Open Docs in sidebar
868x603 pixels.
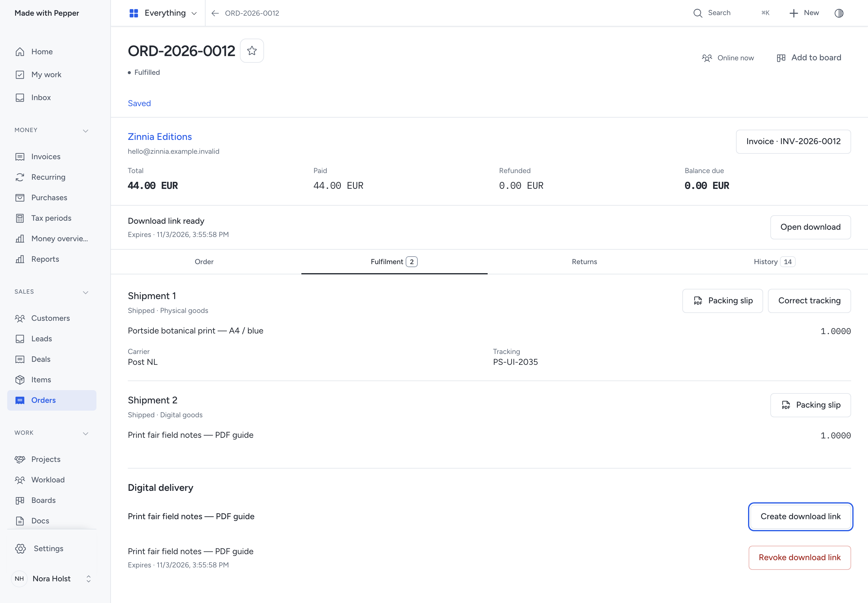(52, 521)
